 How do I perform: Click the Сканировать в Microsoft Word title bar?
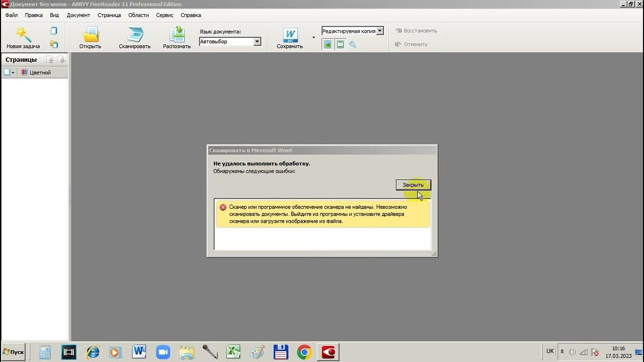(x=322, y=150)
